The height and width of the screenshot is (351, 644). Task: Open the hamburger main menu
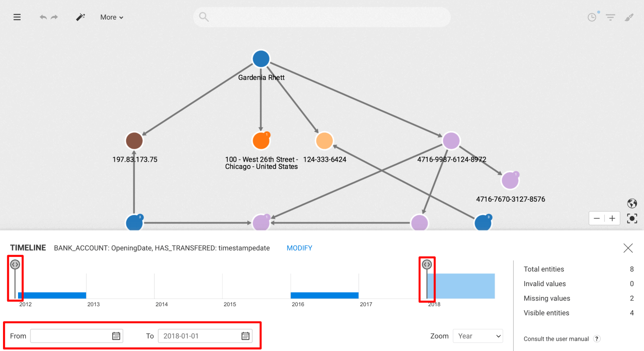point(17,17)
